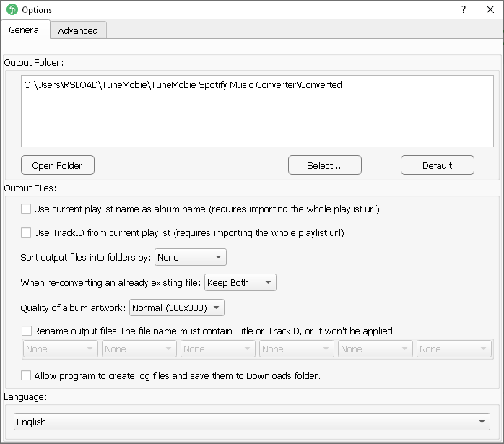Open the sixth rename None dropdown
Image resolution: width=504 pixels, height=444 pixels.
(x=454, y=349)
